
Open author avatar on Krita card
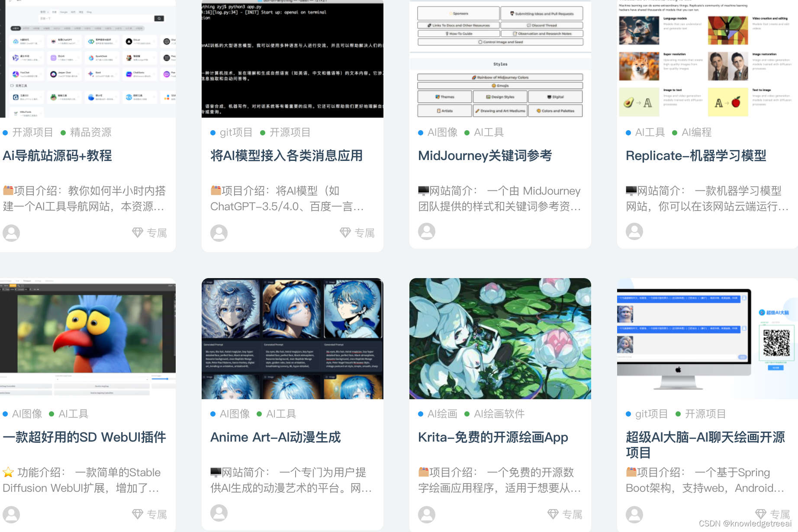click(x=427, y=514)
